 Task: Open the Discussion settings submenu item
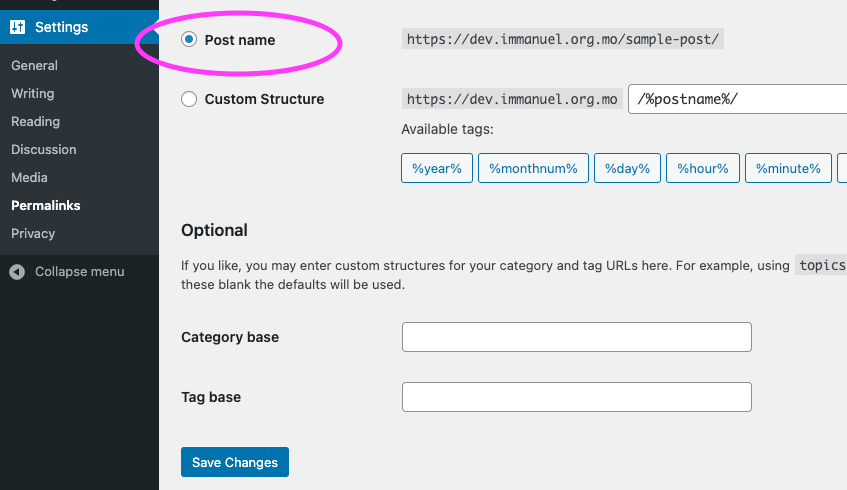tap(43, 150)
